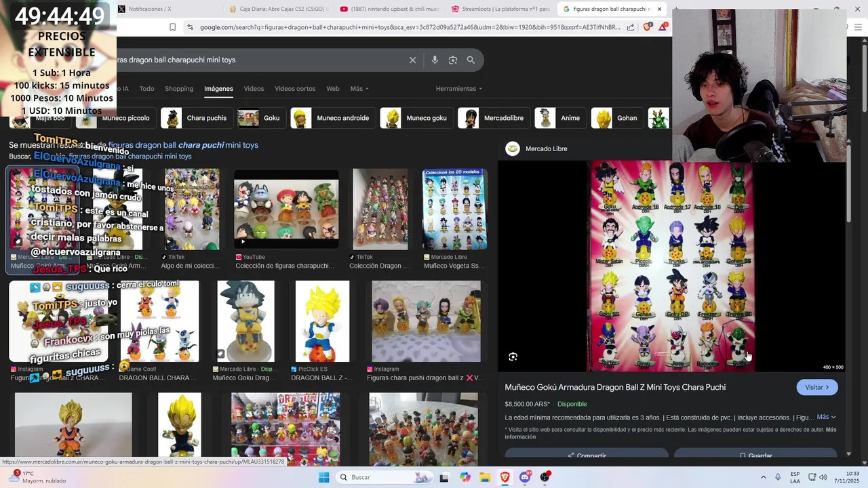
Task: Open the Herramientas dropdown
Action: (459, 89)
